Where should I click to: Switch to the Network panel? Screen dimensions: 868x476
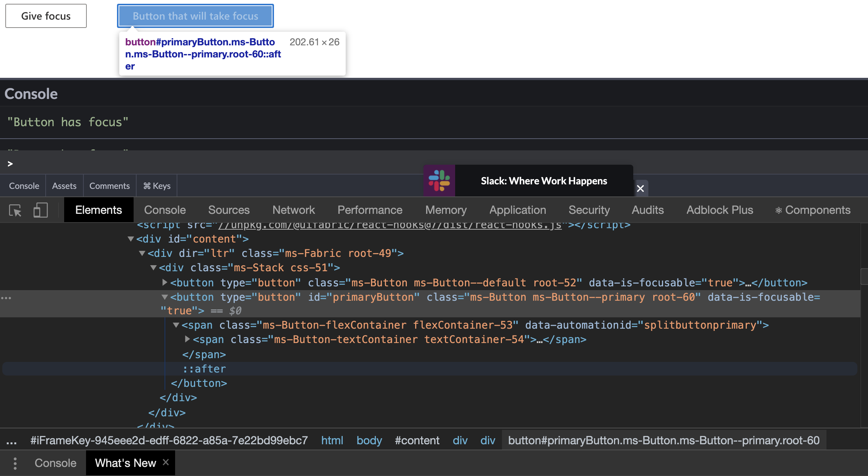pyautogui.click(x=293, y=210)
